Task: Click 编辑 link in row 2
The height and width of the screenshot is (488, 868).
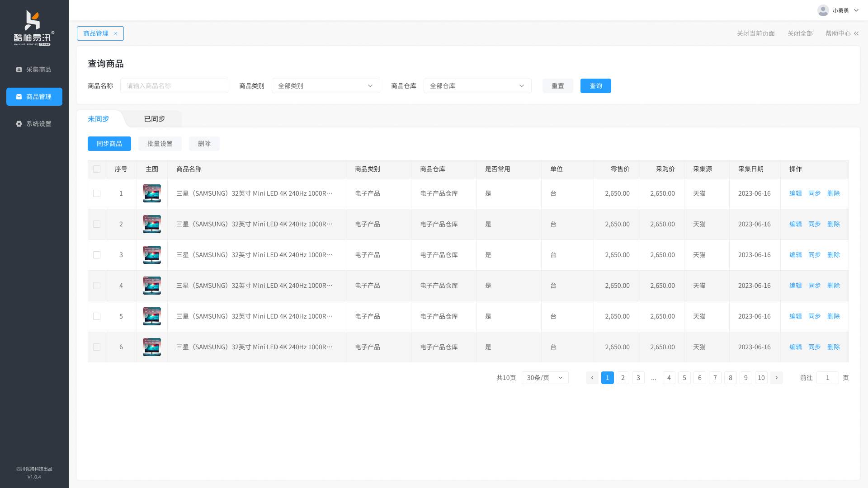Action: [795, 224]
